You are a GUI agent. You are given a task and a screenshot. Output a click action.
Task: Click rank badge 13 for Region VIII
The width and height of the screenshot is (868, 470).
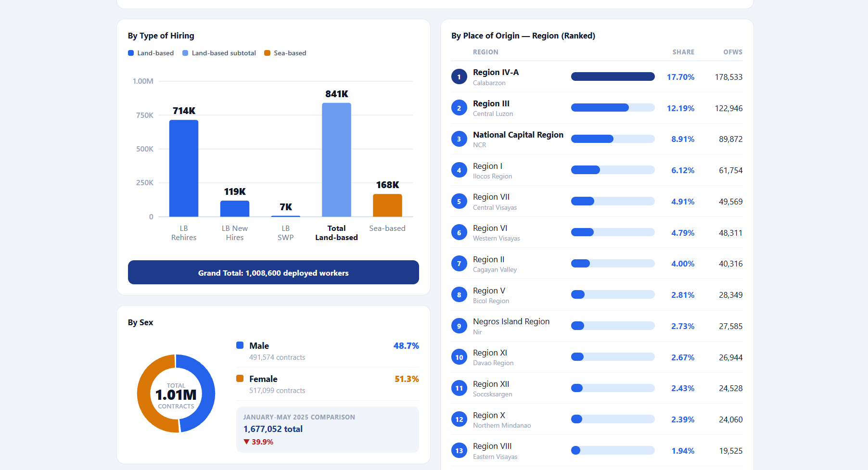click(x=459, y=451)
